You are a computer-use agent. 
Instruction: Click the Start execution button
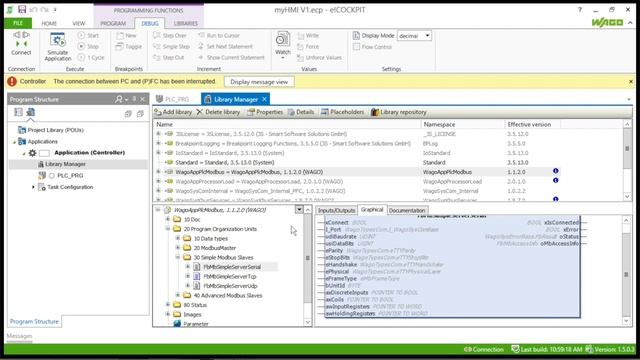tap(89, 36)
